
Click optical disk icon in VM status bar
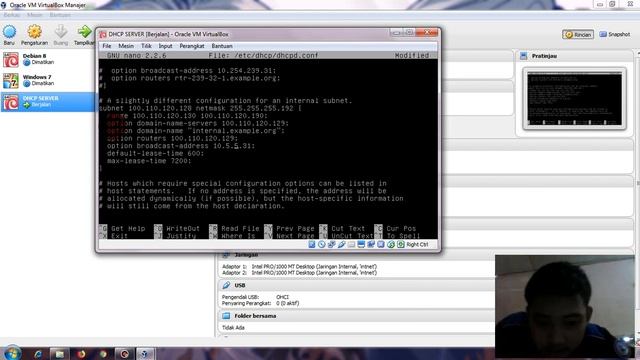[322, 244]
